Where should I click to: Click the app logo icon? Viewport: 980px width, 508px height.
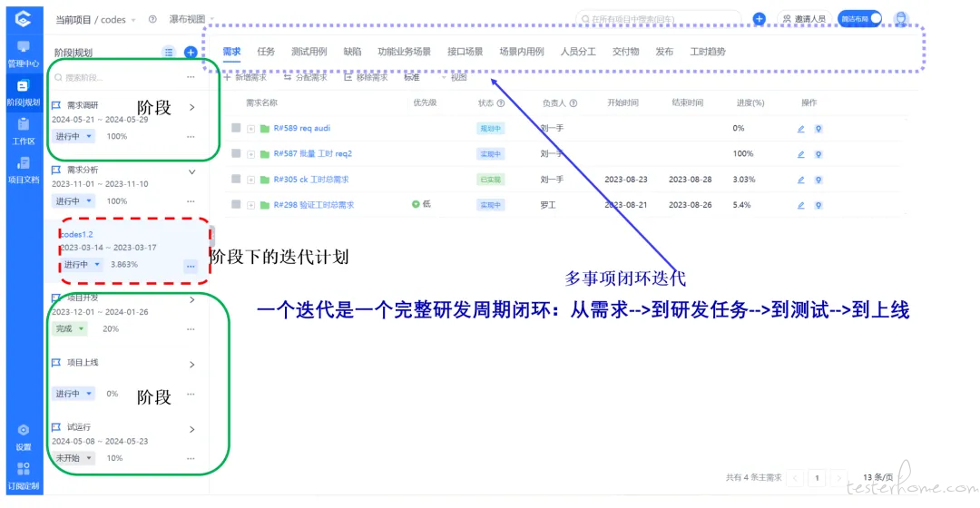coord(23,19)
